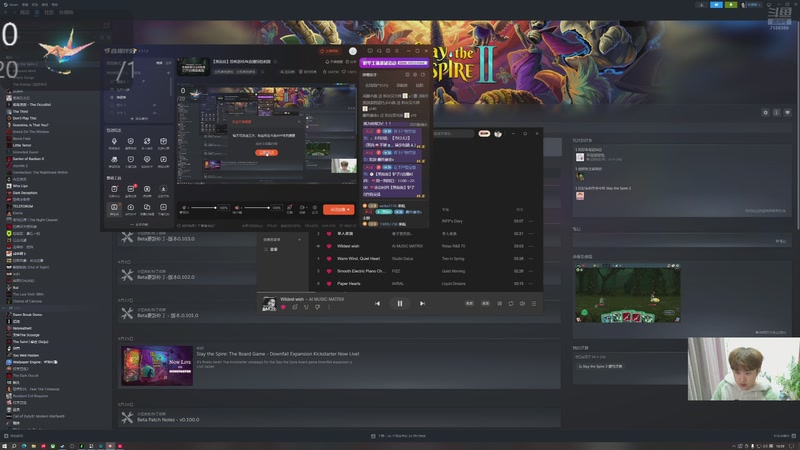Click add-source button below scene list
Image resolution: width=800 pixels, height=450 pixels.
tap(139, 118)
